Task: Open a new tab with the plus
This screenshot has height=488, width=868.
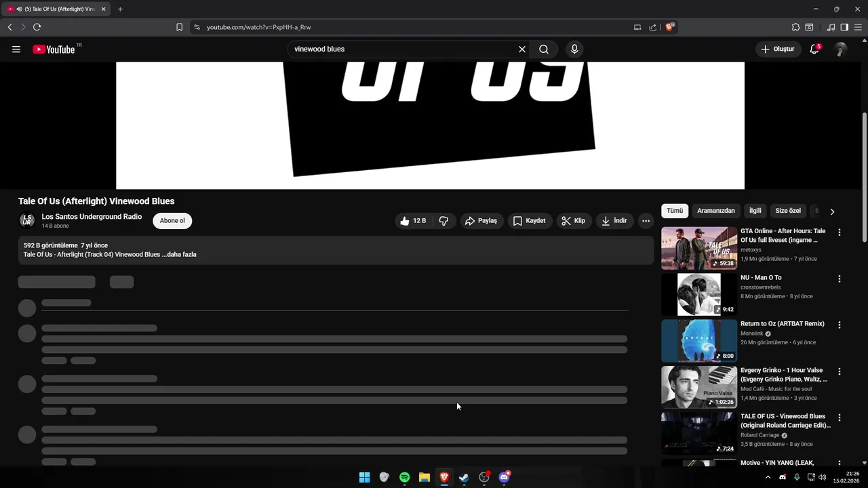Action: (120, 9)
